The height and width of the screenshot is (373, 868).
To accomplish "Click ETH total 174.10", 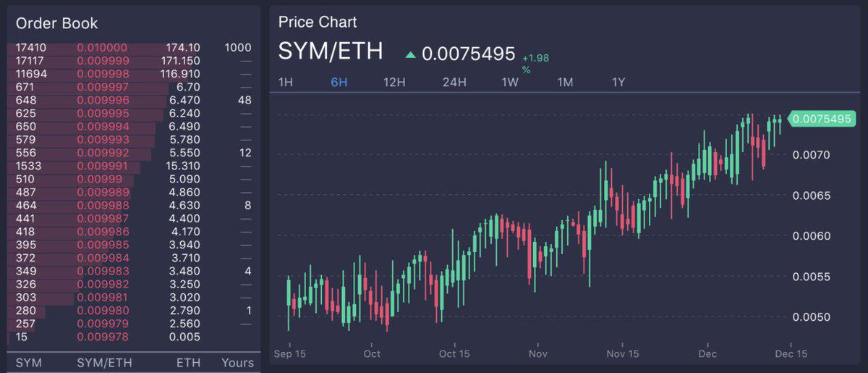I will click(x=183, y=48).
